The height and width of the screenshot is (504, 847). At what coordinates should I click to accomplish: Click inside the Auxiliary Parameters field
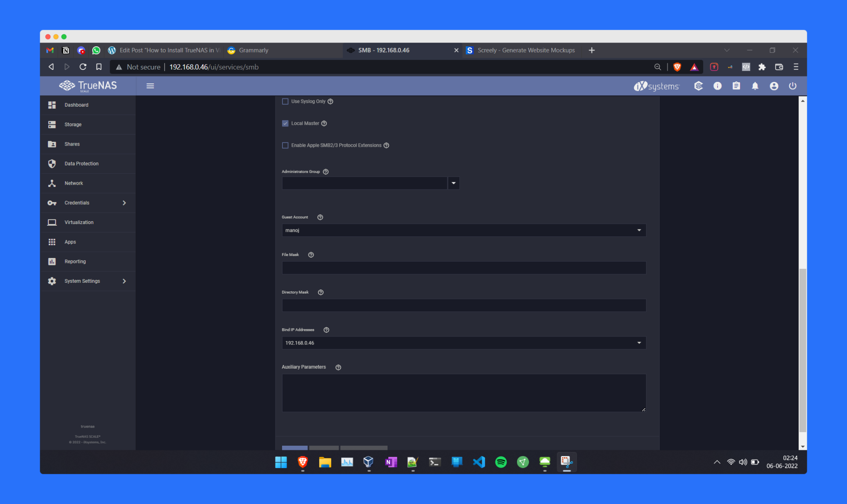pyautogui.click(x=463, y=393)
